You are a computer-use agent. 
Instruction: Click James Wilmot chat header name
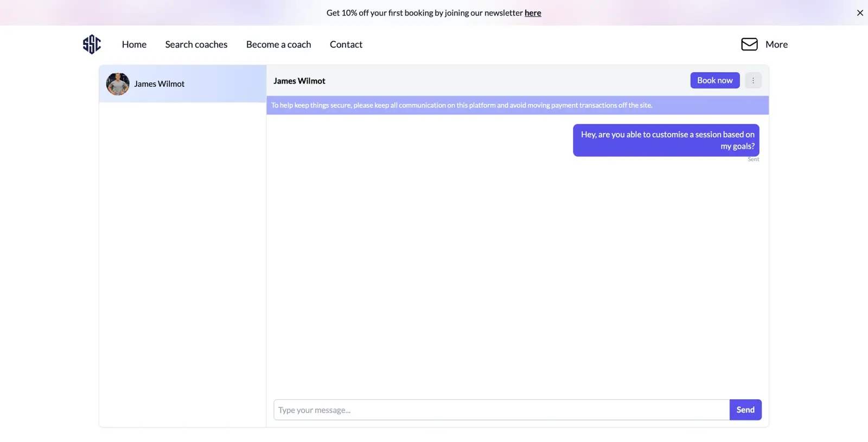[x=299, y=81]
